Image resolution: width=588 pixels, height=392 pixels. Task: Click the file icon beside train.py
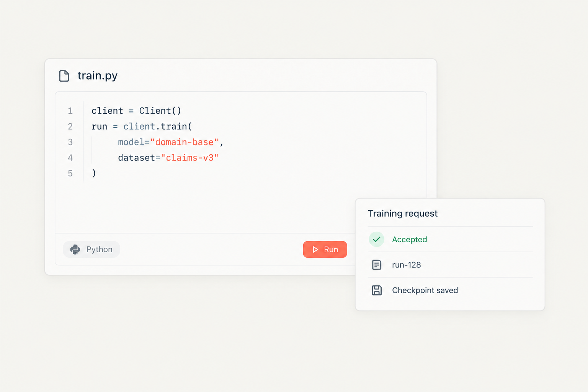tap(64, 76)
